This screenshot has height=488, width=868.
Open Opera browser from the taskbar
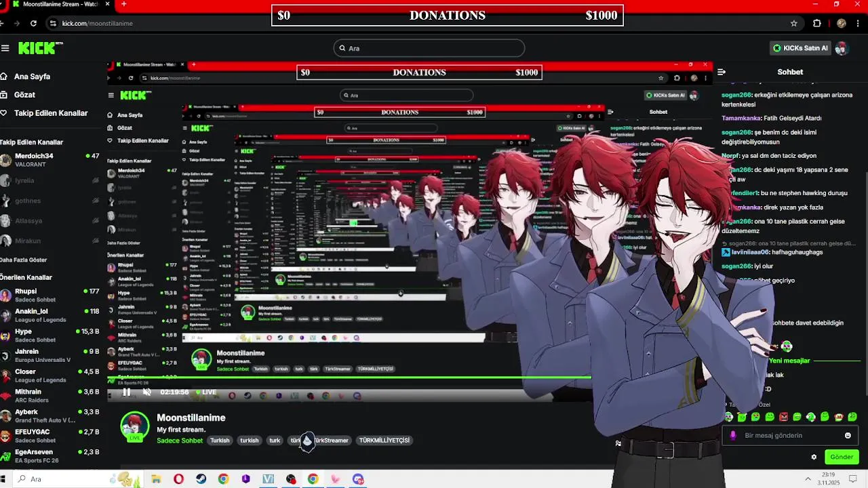(x=178, y=479)
